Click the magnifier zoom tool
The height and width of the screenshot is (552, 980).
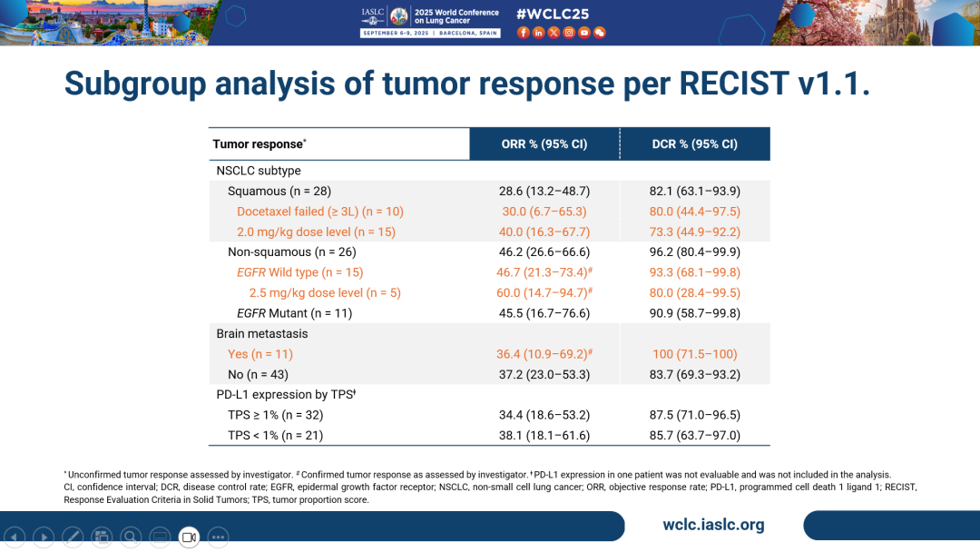point(131,537)
